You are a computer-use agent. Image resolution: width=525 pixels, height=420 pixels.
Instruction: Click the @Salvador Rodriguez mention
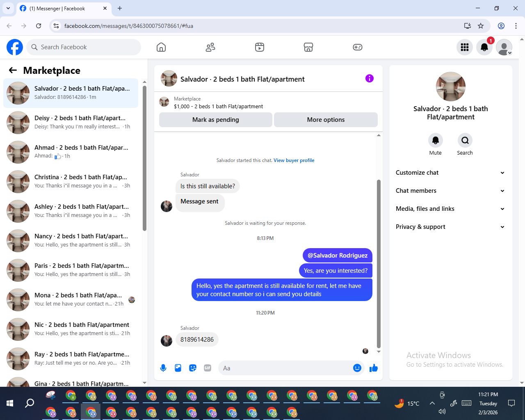point(338,256)
